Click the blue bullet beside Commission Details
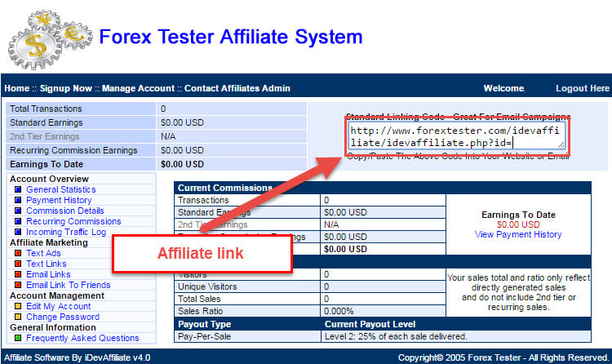The height and width of the screenshot is (364, 612). (x=18, y=211)
